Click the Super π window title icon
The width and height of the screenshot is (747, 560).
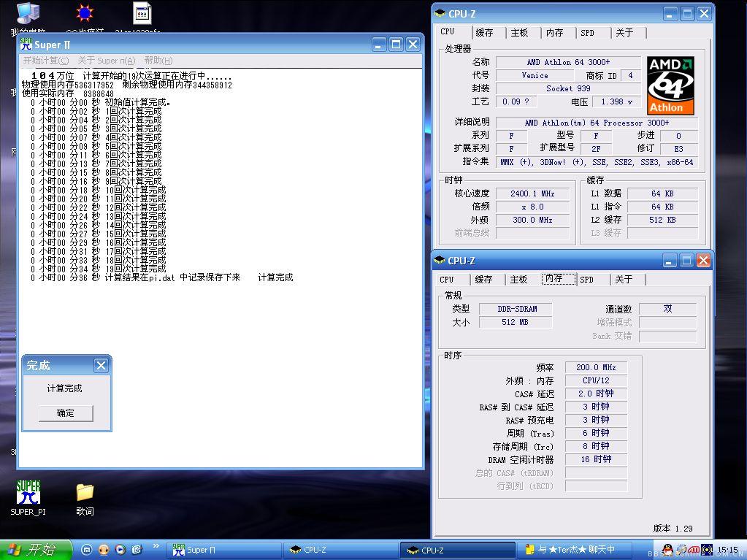(x=26, y=45)
